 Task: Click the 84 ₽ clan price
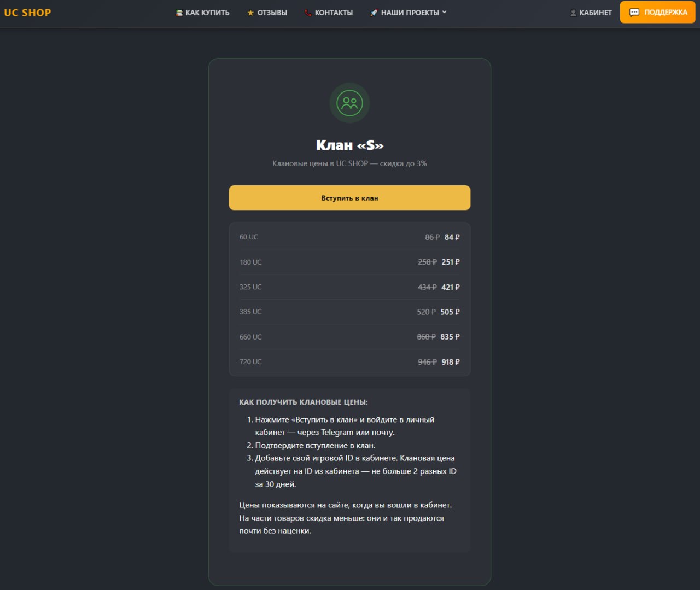click(452, 237)
